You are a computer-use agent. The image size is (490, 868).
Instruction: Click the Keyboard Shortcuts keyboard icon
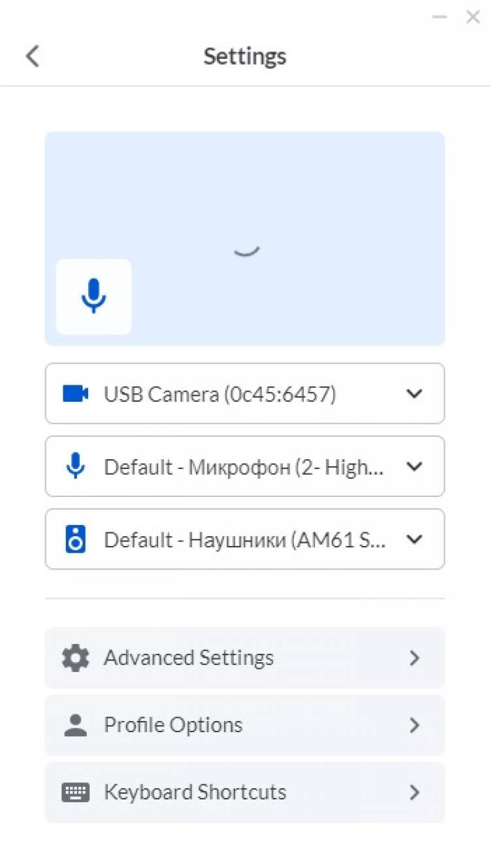click(x=75, y=793)
